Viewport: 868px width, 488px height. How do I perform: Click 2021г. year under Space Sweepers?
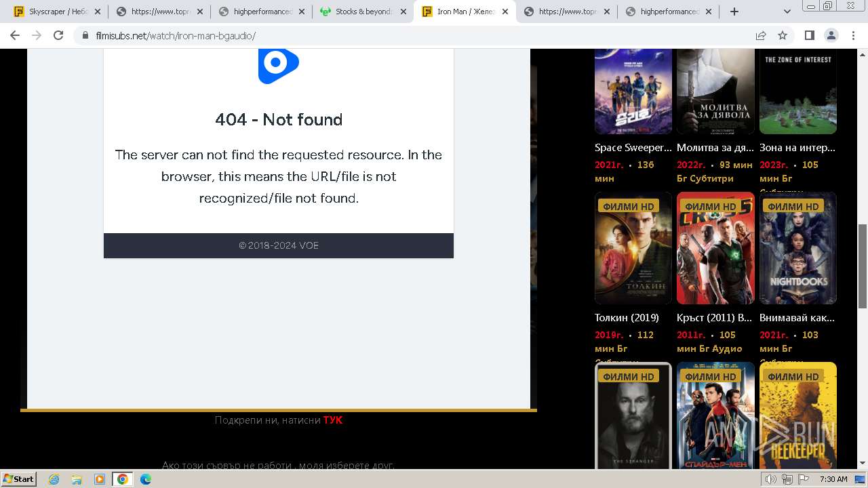click(x=609, y=165)
